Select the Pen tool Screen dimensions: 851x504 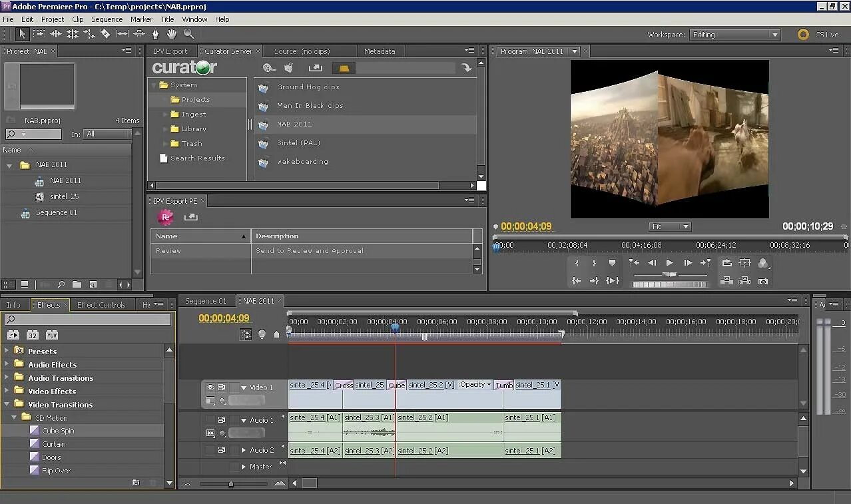click(x=156, y=34)
